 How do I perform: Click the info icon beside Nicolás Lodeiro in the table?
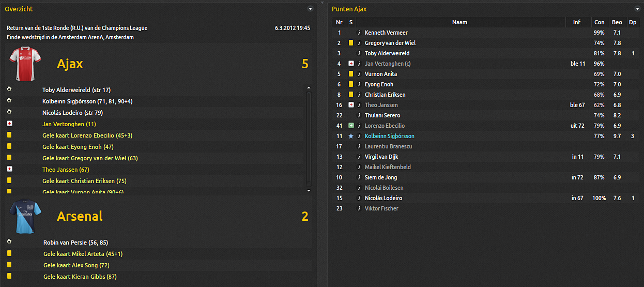click(359, 198)
